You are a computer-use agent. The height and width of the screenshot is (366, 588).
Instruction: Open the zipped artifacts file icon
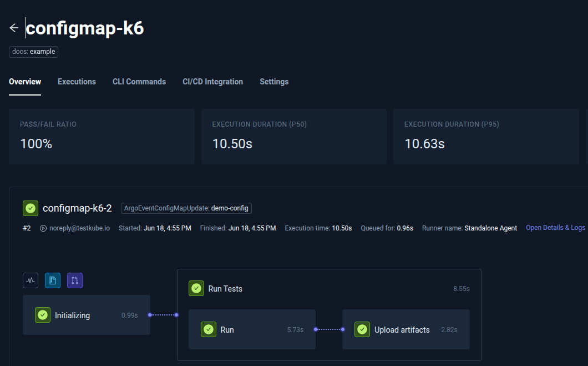(x=53, y=280)
